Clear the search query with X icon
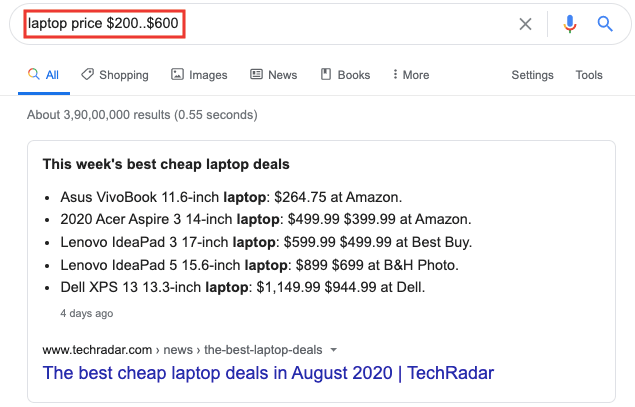Screen dimensions: 635x407 coord(525,24)
